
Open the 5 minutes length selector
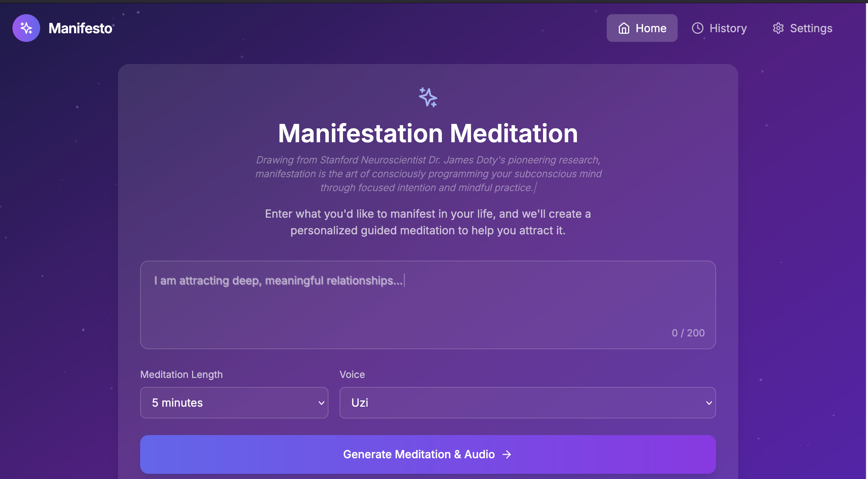pos(234,403)
